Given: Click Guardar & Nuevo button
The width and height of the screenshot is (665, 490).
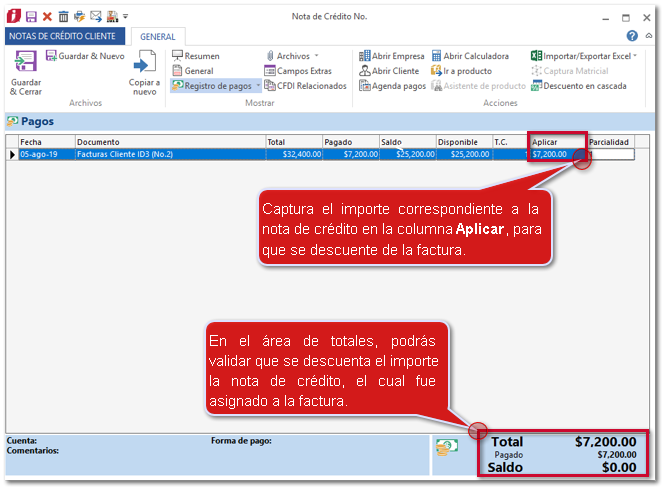Looking at the screenshot, I should click(85, 56).
